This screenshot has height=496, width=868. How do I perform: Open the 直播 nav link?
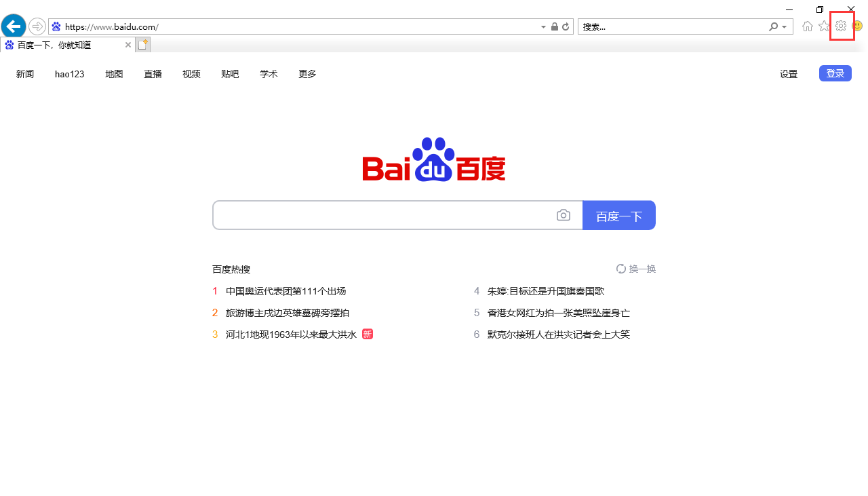pos(153,74)
